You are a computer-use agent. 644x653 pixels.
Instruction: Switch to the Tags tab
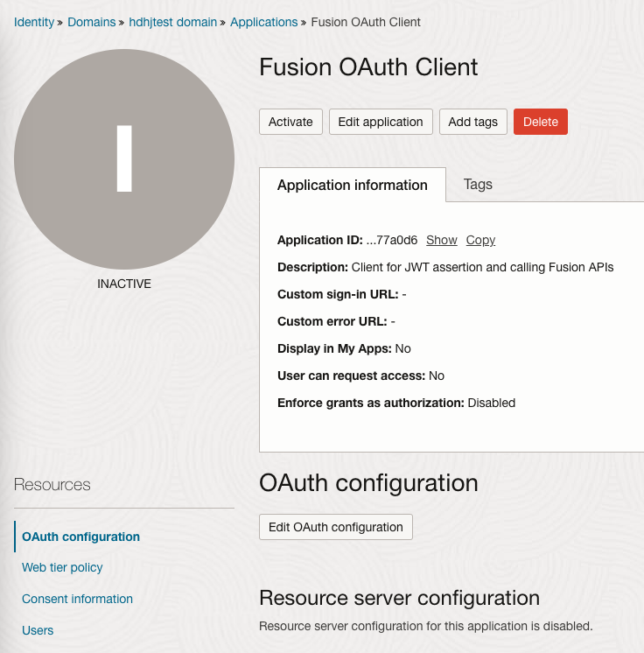[x=478, y=184]
